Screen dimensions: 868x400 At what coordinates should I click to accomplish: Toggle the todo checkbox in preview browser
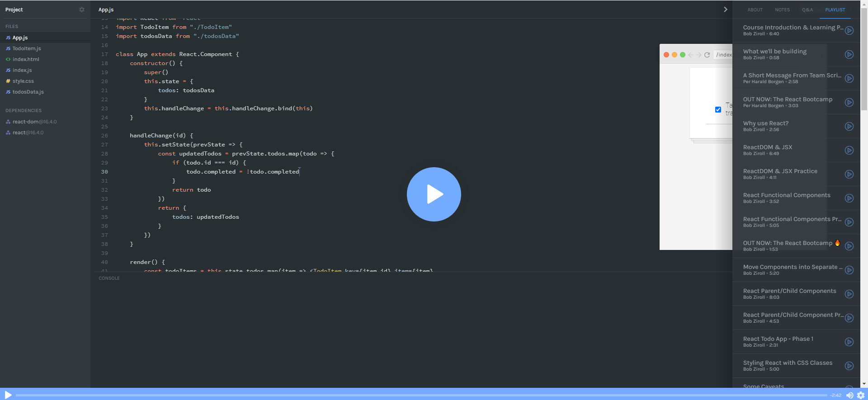[718, 109]
